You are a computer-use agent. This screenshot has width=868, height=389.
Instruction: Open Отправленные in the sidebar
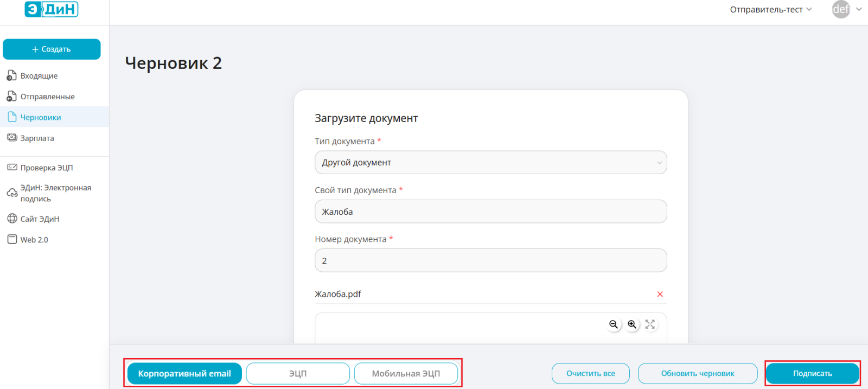tap(47, 97)
